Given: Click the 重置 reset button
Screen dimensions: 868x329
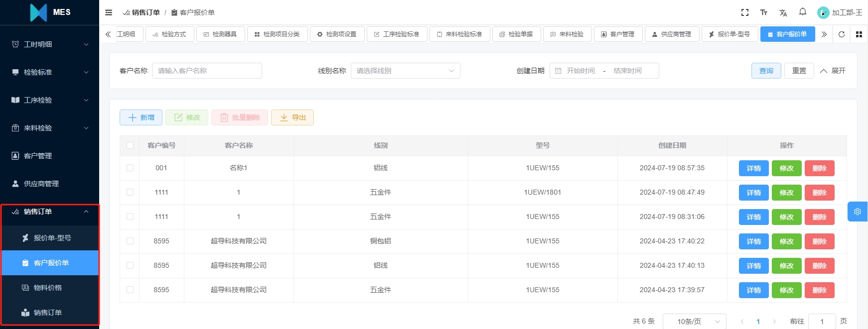Looking at the screenshot, I should point(799,71).
